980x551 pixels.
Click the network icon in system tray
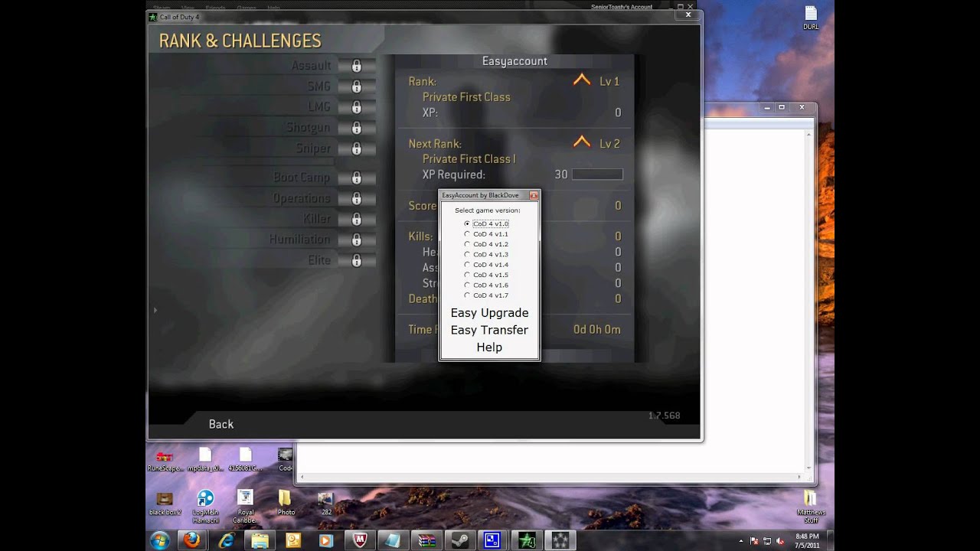pyautogui.click(x=767, y=541)
